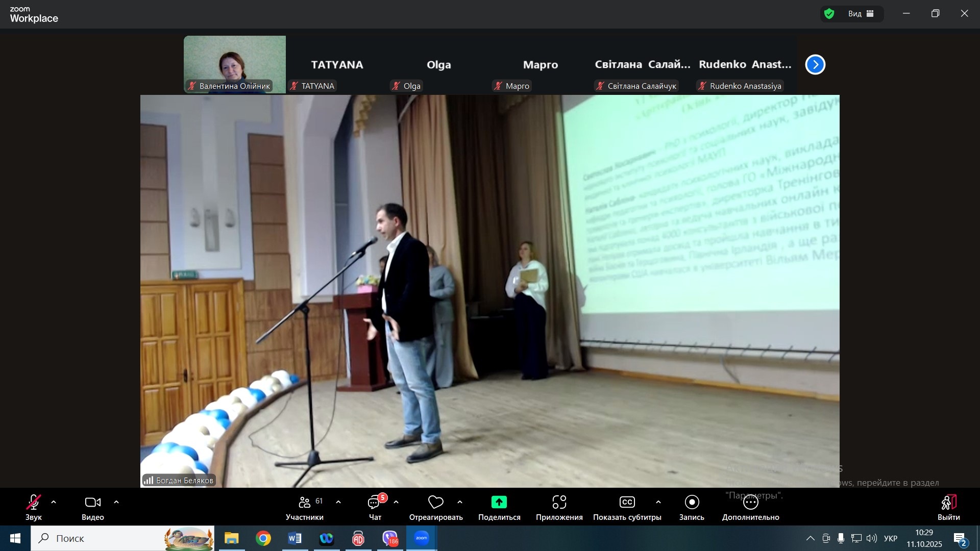Image resolution: width=980 pixels, height=551 pixels.
Task: Select Валентина Олійник video thumbnail
Action: [x=235, y=64]
